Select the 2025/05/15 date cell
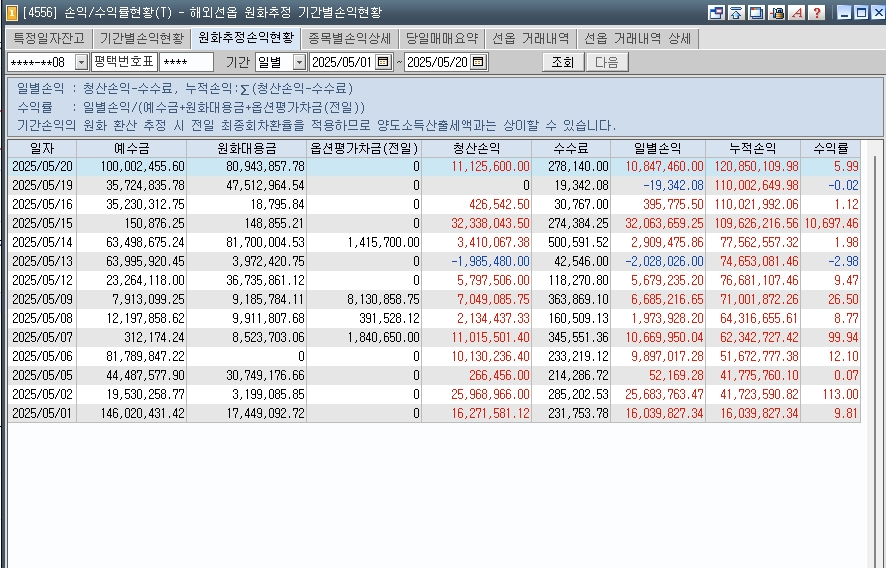The height and width of the screenshot is (568, 886). point(42,223)
